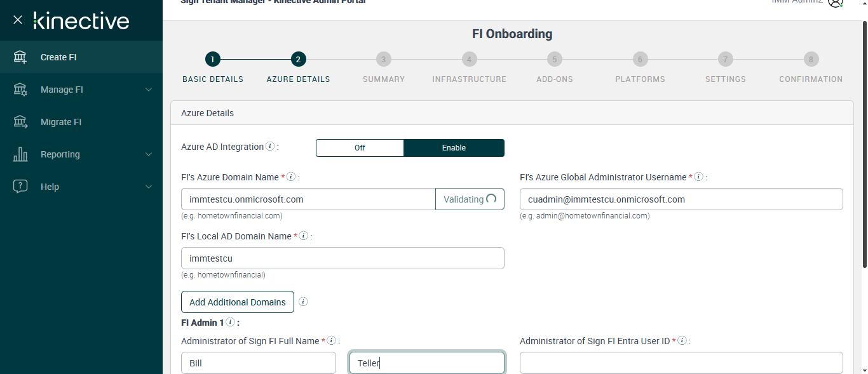Click the Validating button
The width and height of the screenshot is (868, 374).
click(470, 199)
